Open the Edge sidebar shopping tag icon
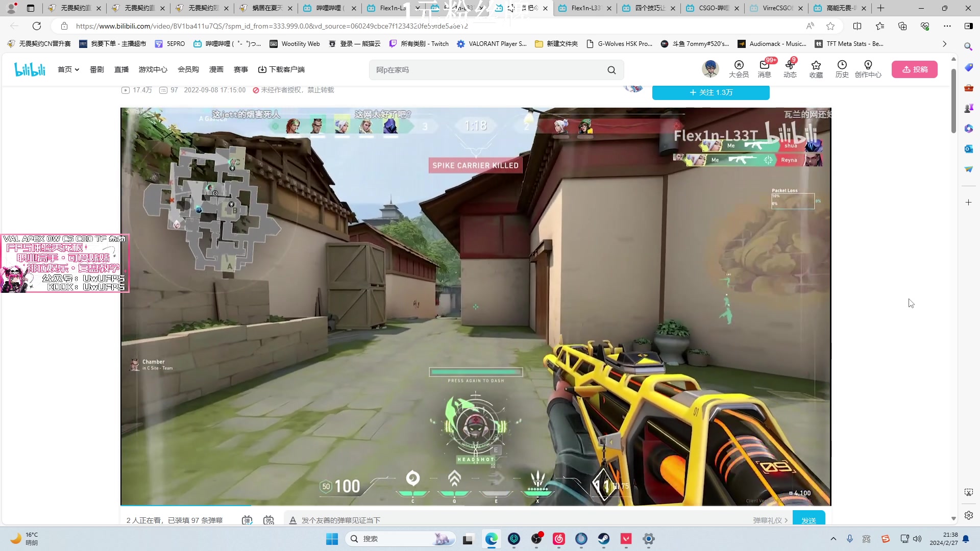 point(968,67)
